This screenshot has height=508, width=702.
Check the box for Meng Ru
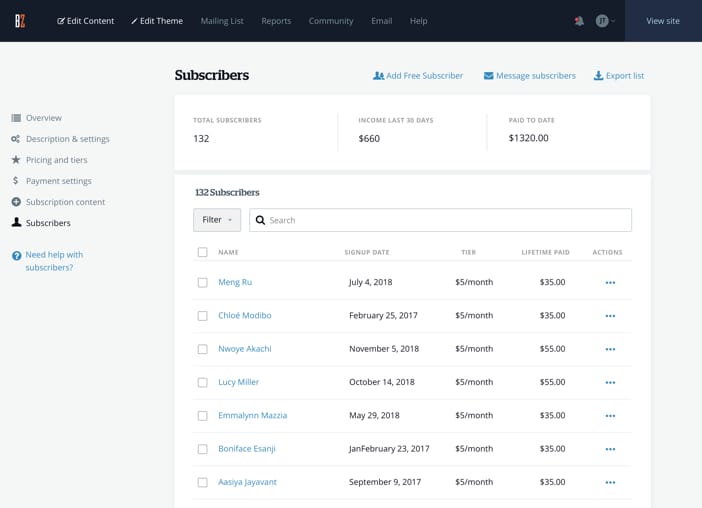point(202,282)
